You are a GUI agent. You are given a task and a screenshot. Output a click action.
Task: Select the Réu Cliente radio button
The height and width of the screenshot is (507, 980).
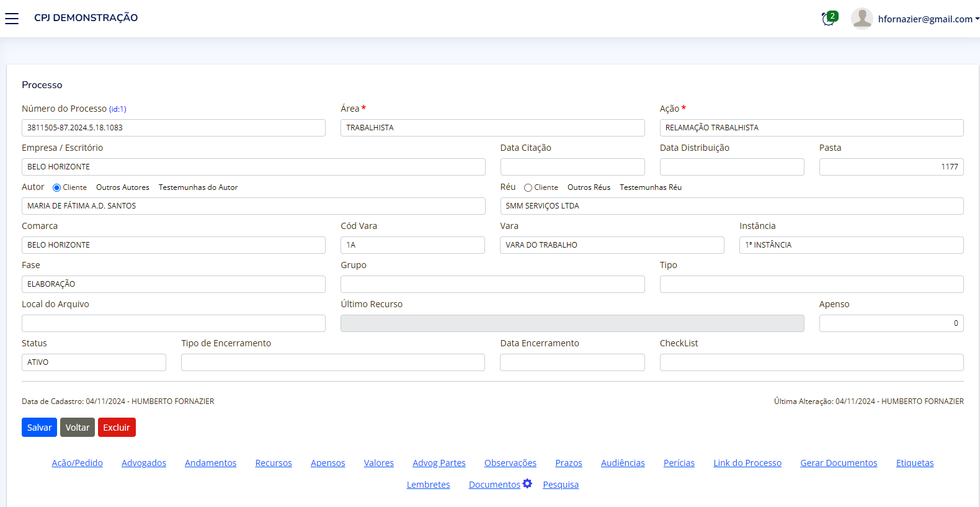click(528, 187)
